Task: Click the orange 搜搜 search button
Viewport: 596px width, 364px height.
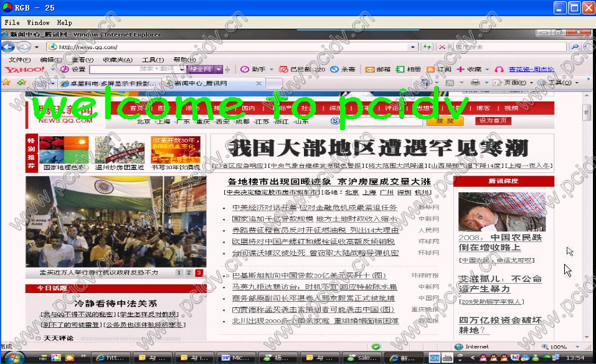Action: pos(445,121)
